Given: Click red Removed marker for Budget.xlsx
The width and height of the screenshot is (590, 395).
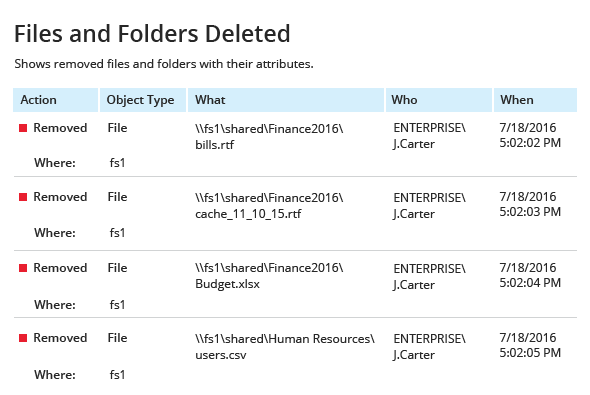Looking at the screenshot, I should pyautogui.click(x=23, y=268).
